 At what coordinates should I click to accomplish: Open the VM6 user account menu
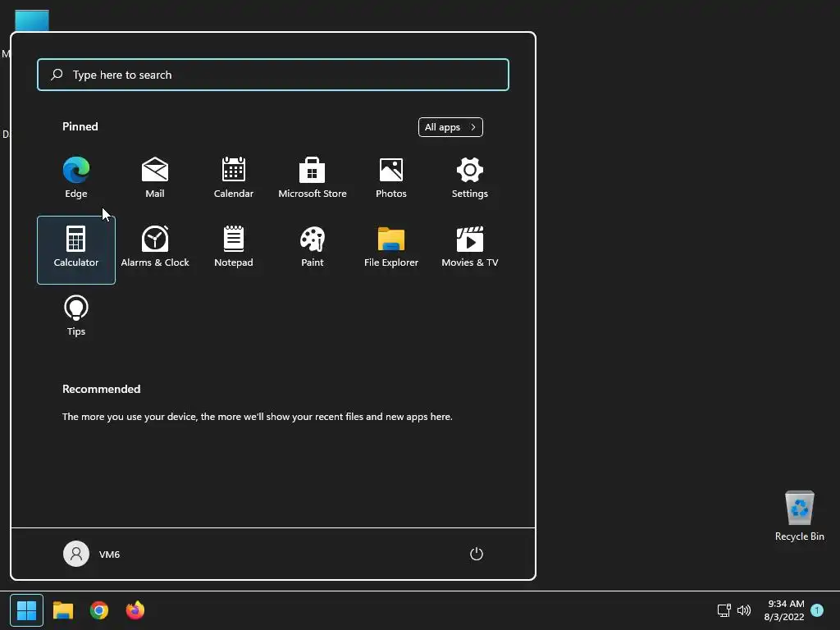tap(92, 554)
